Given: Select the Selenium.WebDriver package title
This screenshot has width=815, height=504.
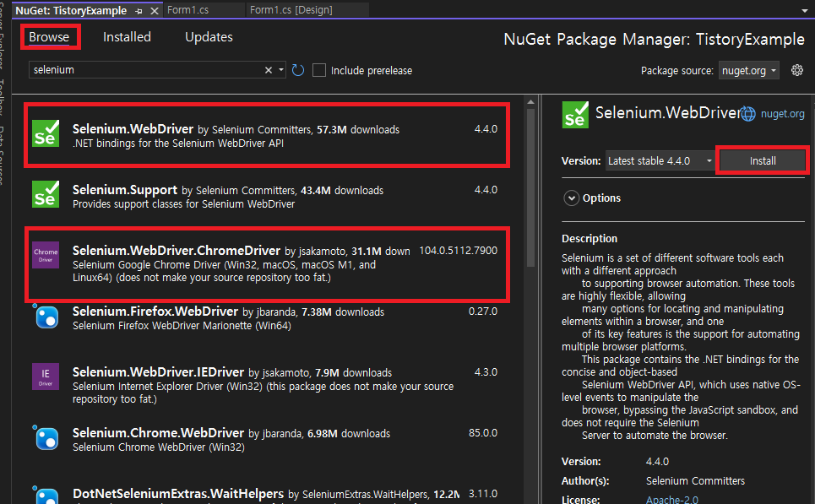Looking at the screenshot, I should point(133,129).
